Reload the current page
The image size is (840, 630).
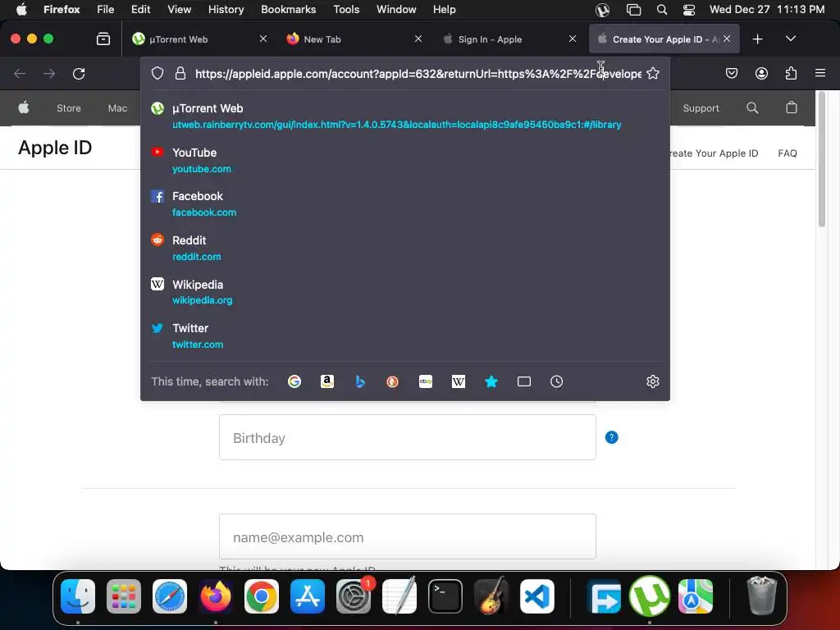(x=79, y=73)
